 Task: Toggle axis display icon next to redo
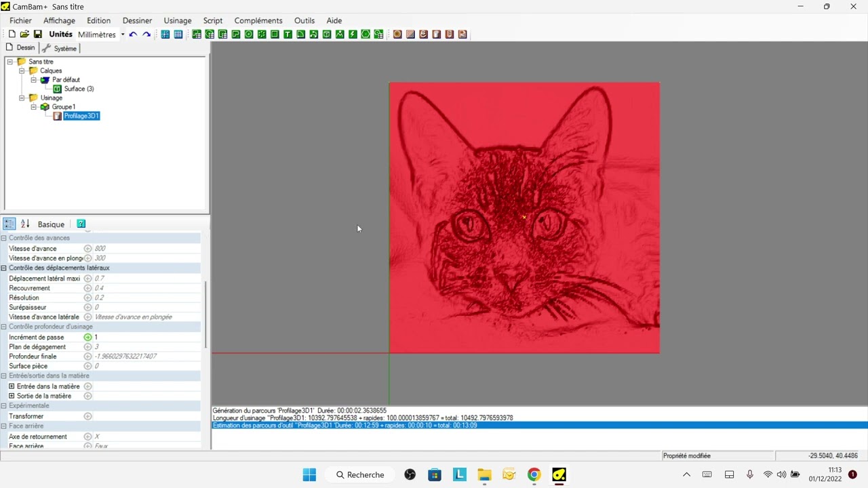click(165, 34)
